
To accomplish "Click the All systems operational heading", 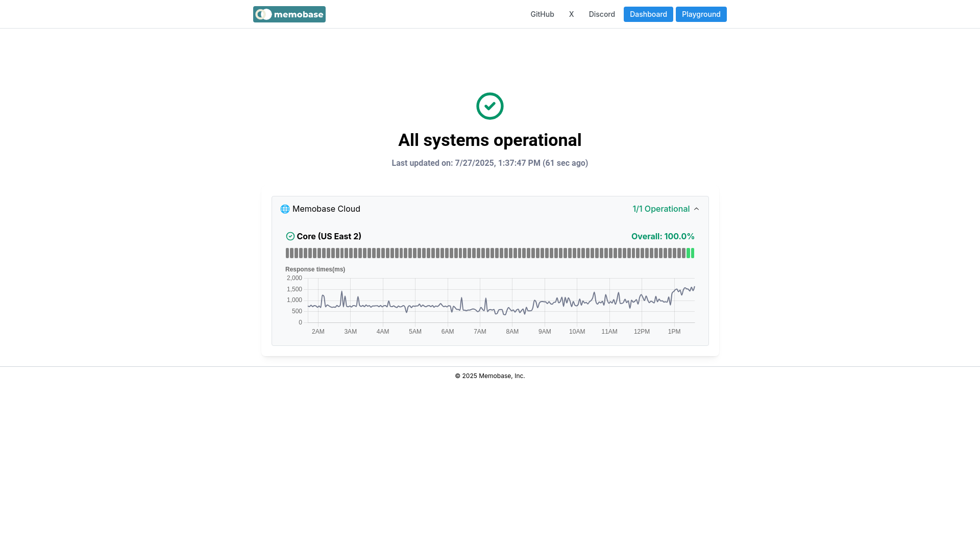I will (x=490, y=140).
